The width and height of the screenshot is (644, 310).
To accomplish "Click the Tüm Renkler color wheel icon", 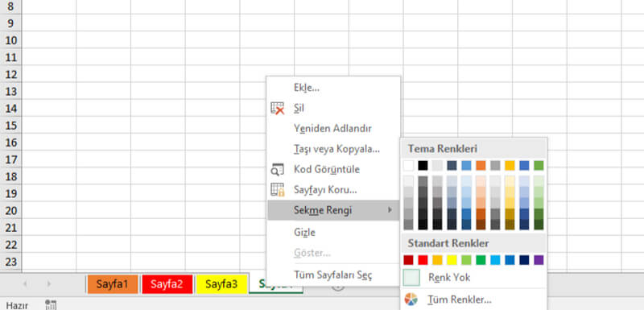I will 411,300.
